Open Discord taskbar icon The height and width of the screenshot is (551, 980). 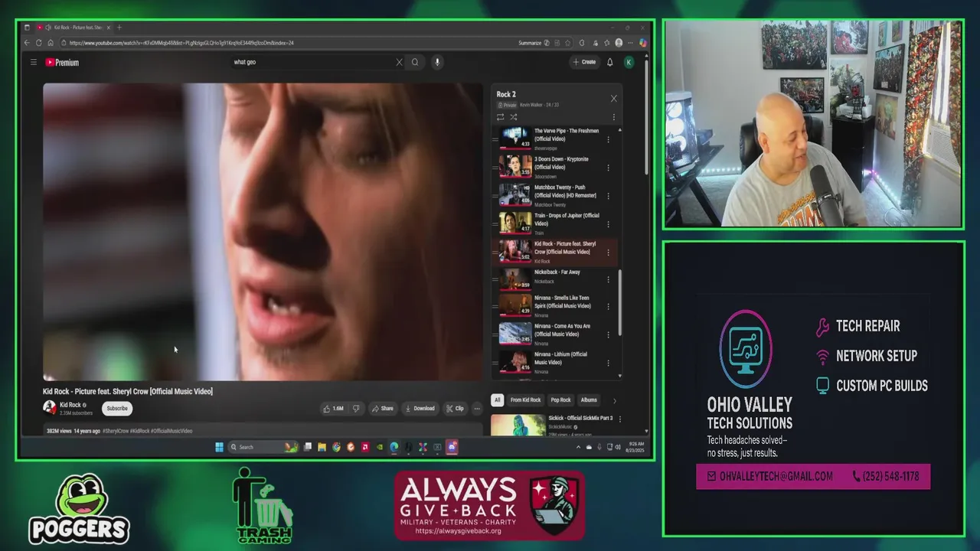452,447
